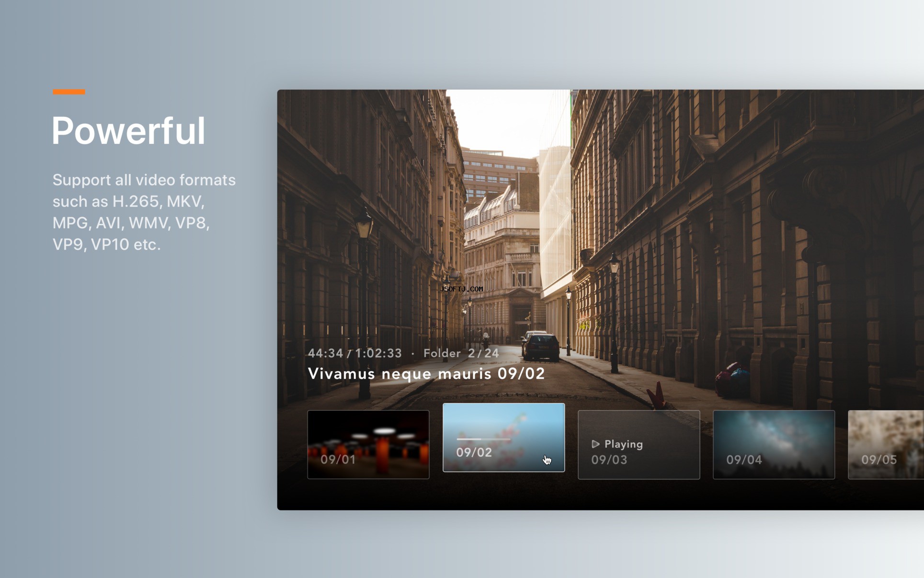
Task: Click the 09/03 date under Playing
Action: click(x=609, y=460)
